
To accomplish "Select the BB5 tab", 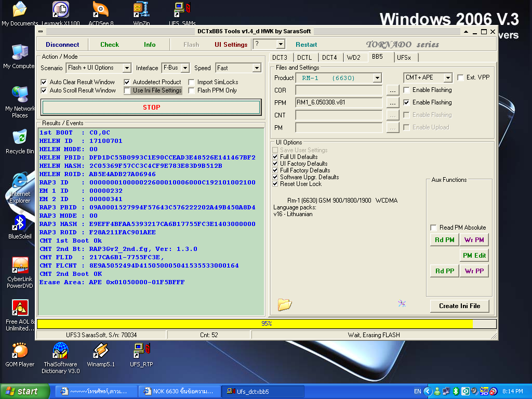I will click(377, 57).
